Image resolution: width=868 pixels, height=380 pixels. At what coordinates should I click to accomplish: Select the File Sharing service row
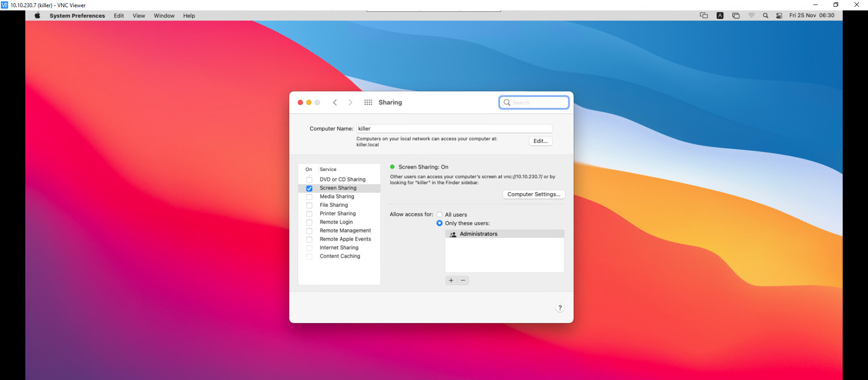click(x=339, y=205)
